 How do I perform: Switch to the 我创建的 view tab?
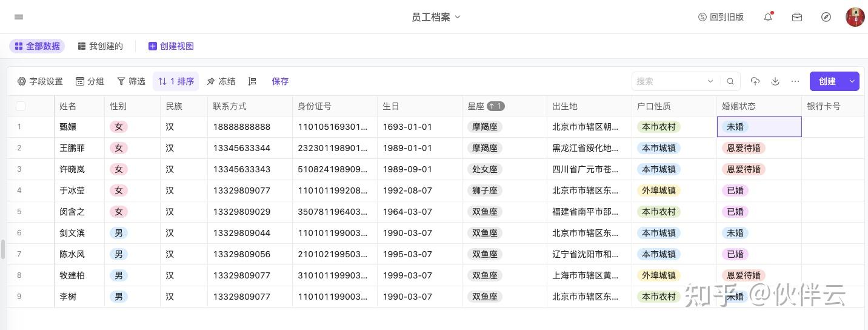tap(101, 46)
